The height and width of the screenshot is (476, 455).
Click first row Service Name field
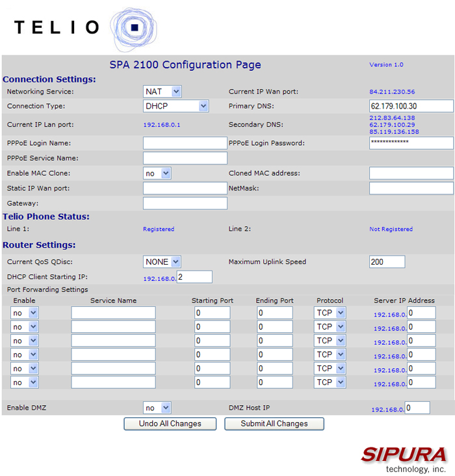point(114,313)
